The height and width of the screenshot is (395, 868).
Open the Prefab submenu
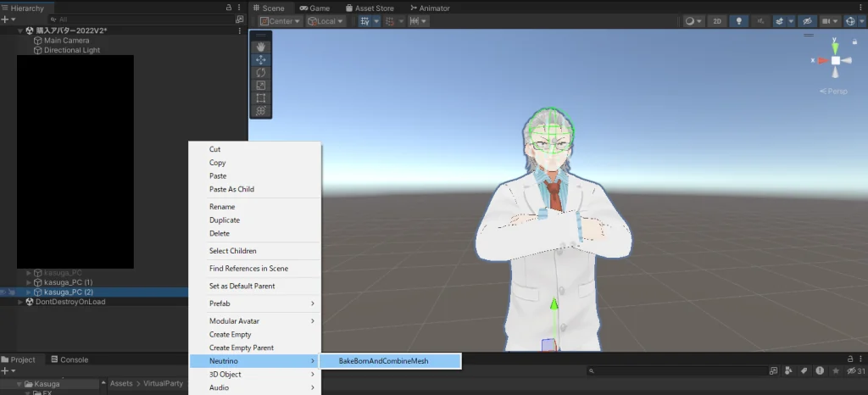pos(254,303)
